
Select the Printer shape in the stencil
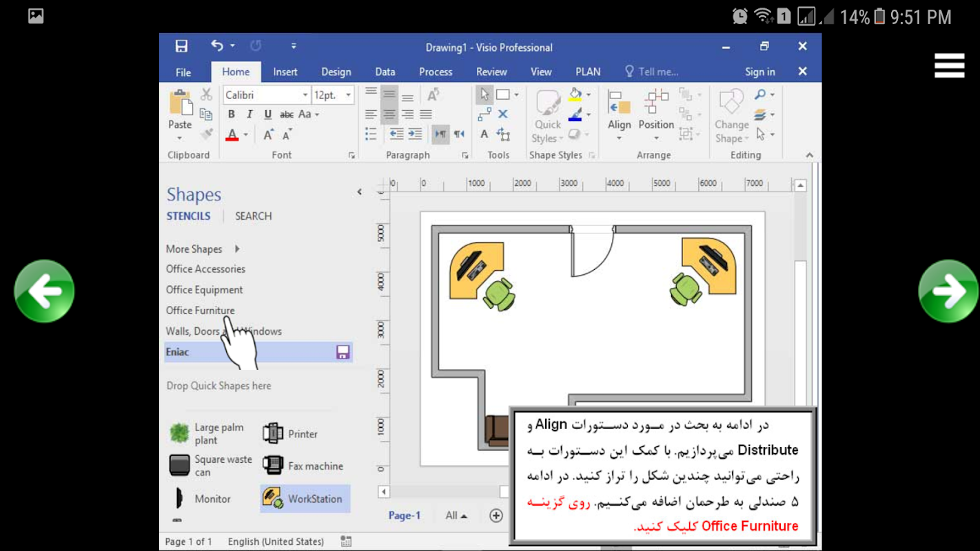pos(290,434)
